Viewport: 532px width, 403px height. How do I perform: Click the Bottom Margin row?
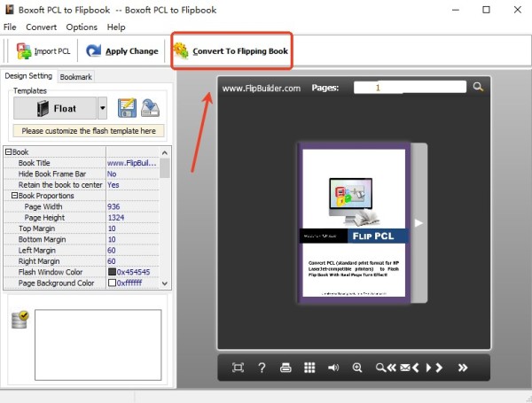click(82, 239)
